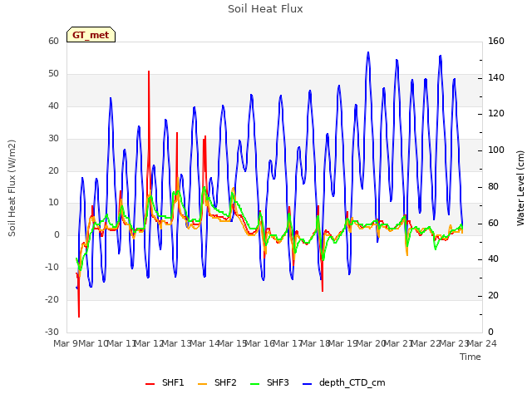Click the 0 right axis tick label

point(490,332)
